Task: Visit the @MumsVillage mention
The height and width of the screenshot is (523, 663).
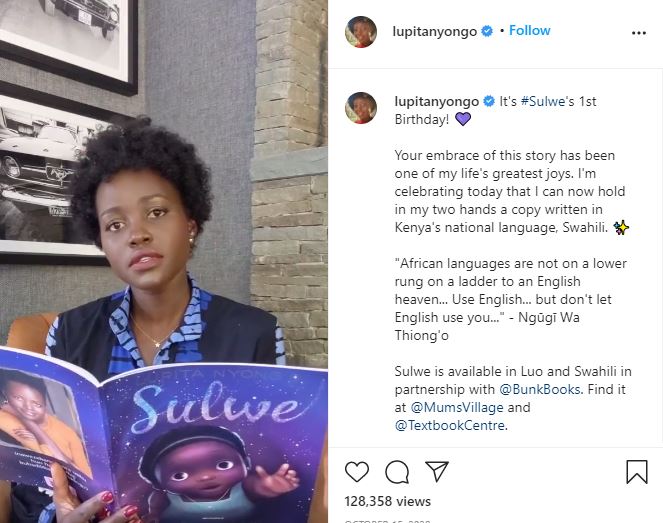Action: pos(457,408)
